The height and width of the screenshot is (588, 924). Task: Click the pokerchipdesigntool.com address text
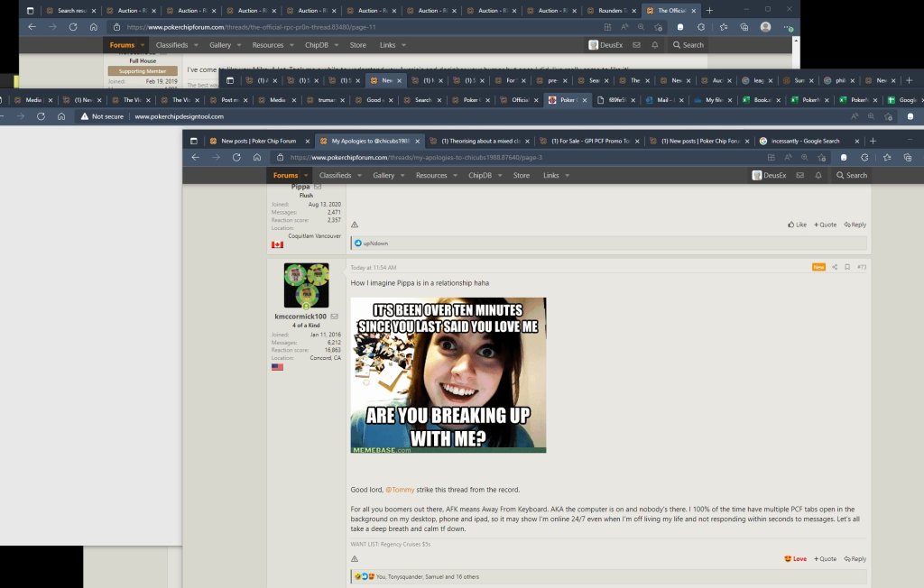[180, 116]
